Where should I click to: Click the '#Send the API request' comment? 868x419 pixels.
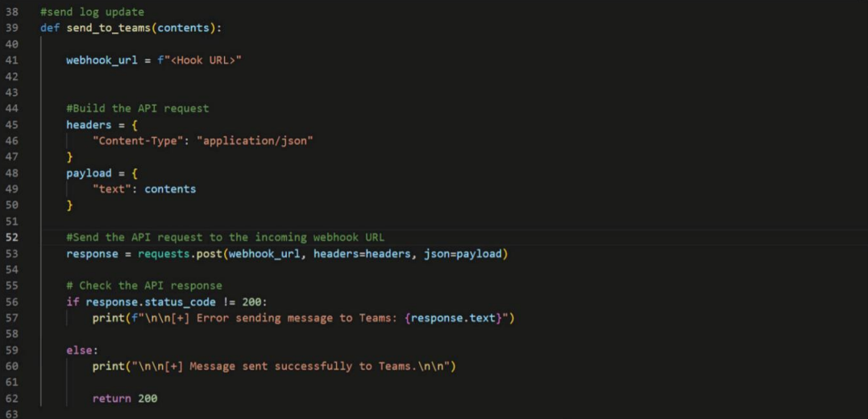point(226,237)
